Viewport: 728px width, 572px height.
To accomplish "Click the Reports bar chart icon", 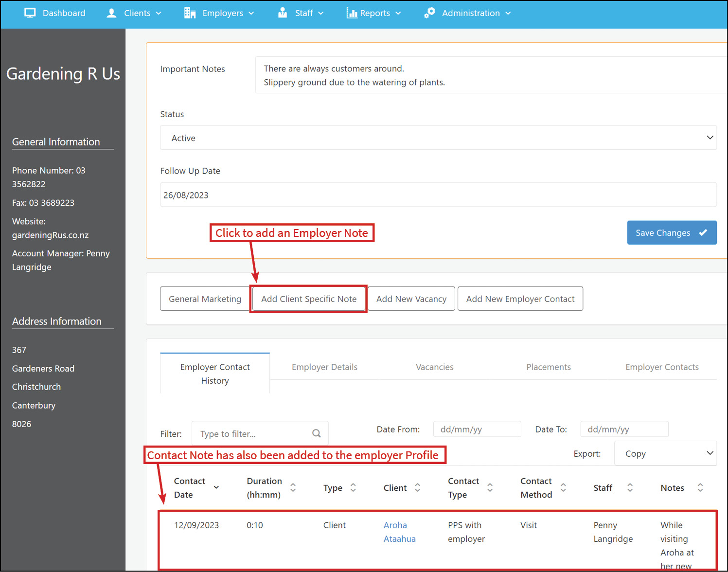I will 352,13.
